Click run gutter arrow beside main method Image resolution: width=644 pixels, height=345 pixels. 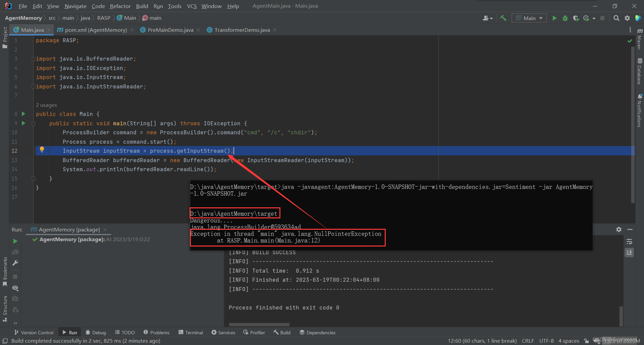23,123
